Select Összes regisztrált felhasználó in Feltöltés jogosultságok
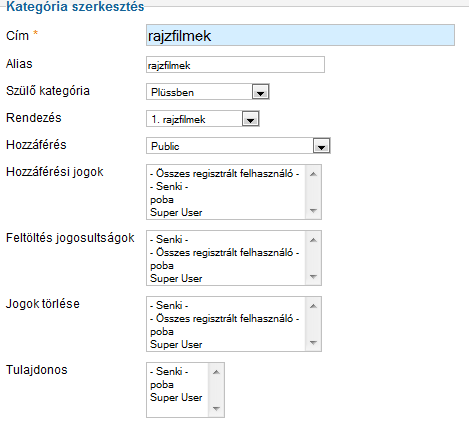 coord(224,252)
